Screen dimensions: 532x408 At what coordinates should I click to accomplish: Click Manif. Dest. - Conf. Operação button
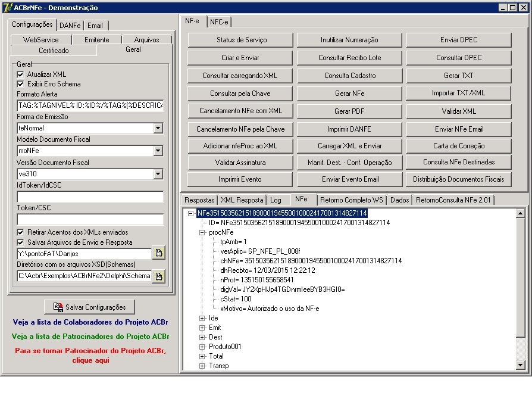[x=349, y=163]
